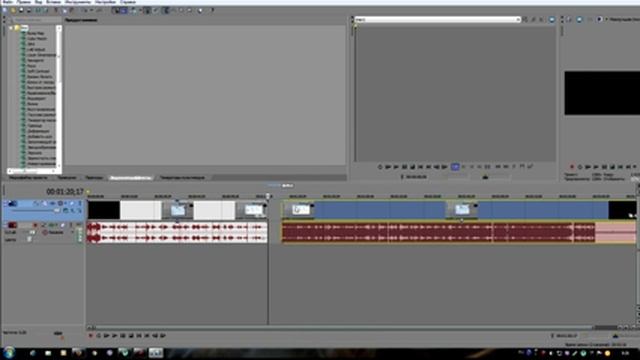Image resolution: width=640 pixels, height=360 pixels.
Task: Collapse the effects tree root folder
Action: pyautogui.click(x=11, y=28)
